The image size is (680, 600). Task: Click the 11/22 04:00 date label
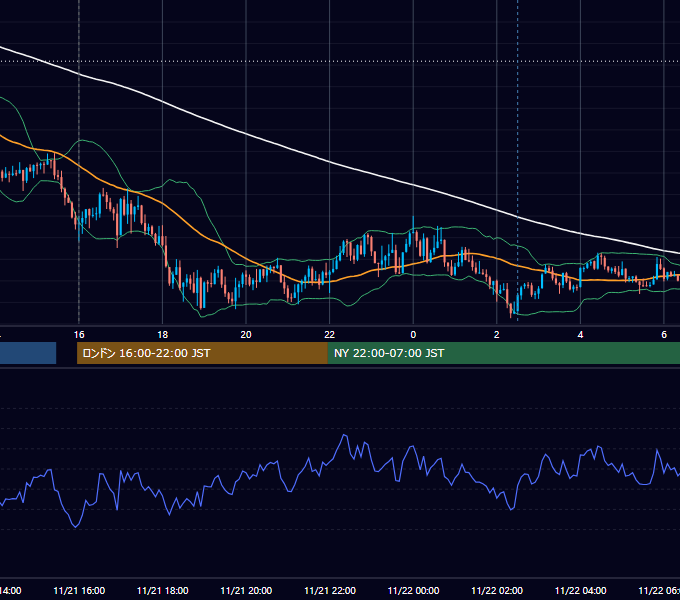(x=580, y=590)
